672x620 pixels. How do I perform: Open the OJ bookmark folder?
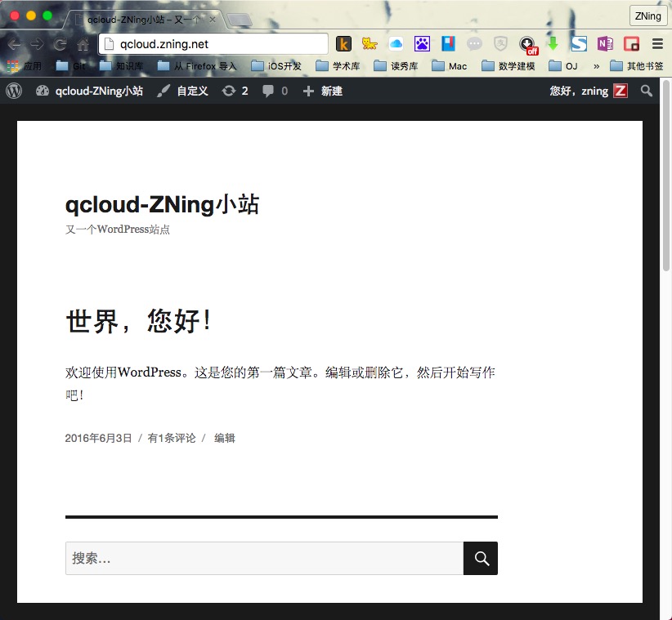(563, 66)
